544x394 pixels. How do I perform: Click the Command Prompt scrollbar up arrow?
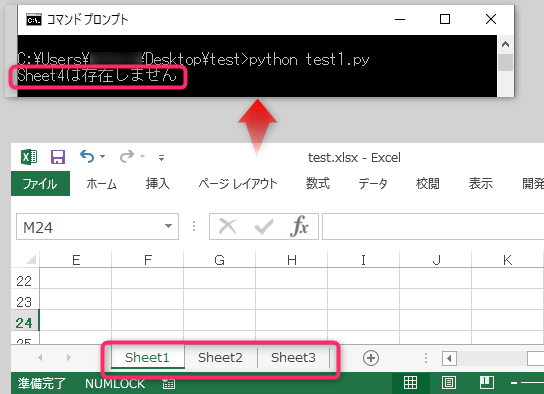(x=505, y=44)
